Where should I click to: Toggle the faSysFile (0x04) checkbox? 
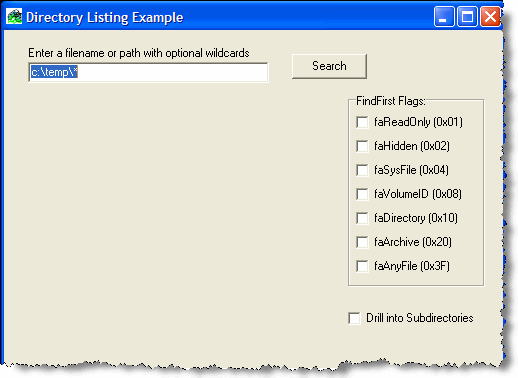click(362, 170)
